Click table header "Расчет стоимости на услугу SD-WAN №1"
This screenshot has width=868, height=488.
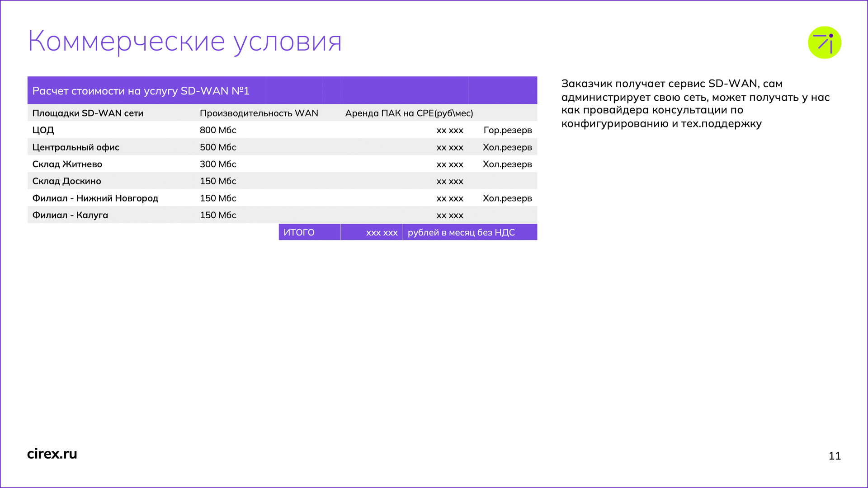[141, 91]
